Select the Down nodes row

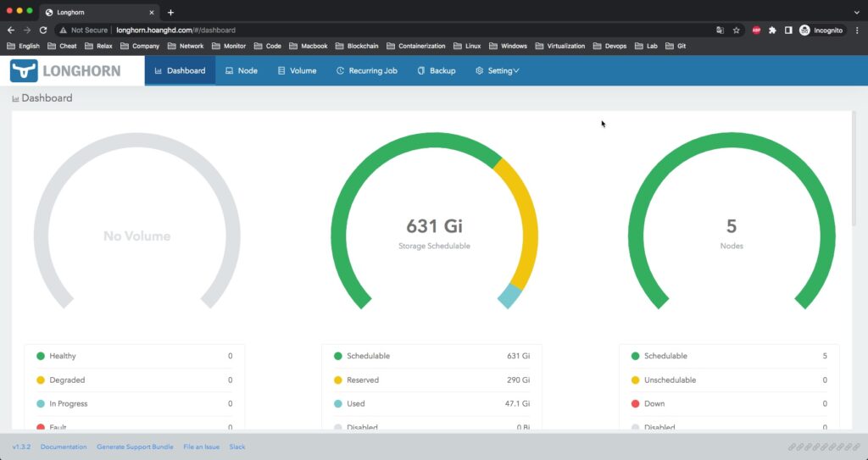(730, 404)
